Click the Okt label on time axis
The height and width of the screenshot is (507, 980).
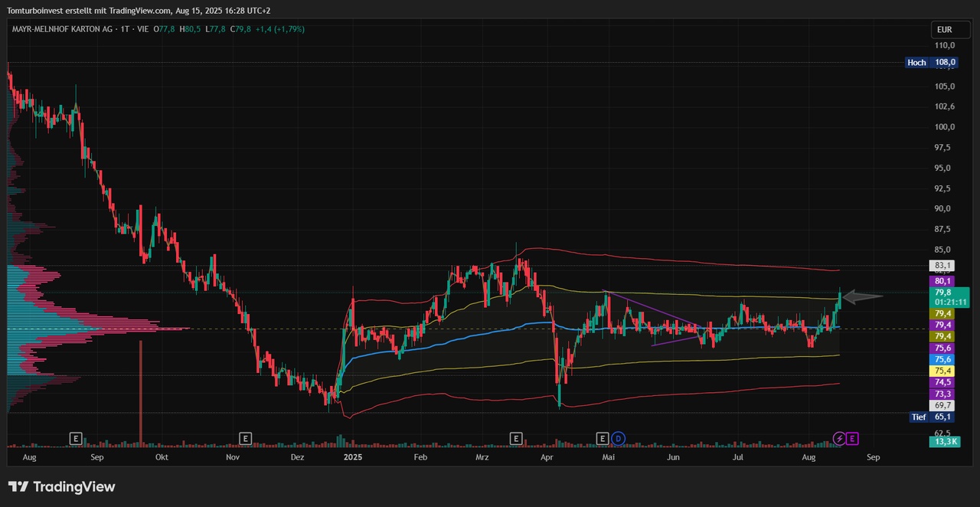[161, 457]
